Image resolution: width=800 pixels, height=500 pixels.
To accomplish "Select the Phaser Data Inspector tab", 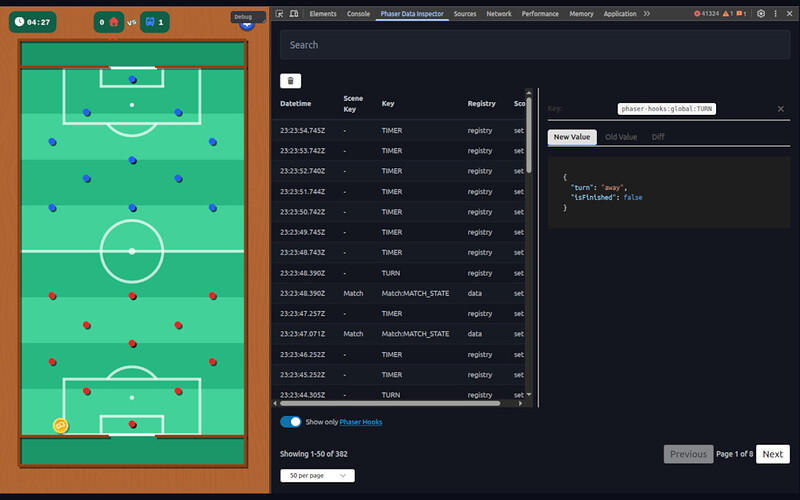I will pos(412,14).
